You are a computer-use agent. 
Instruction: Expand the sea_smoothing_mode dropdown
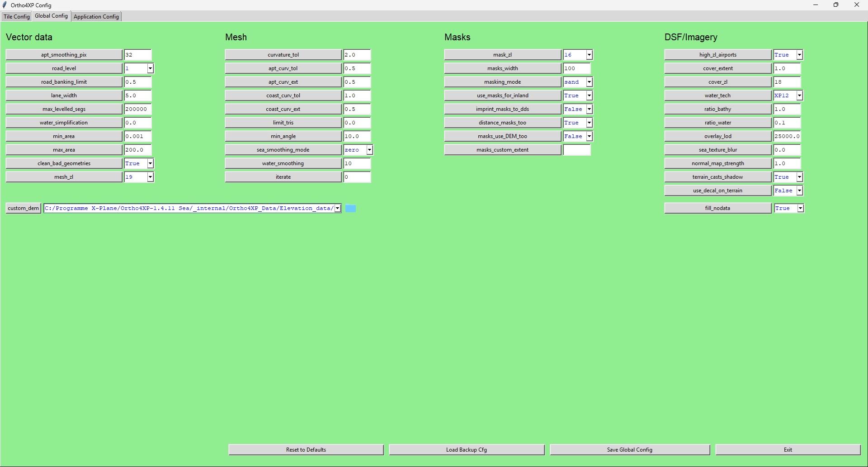[x=369, y=150]
